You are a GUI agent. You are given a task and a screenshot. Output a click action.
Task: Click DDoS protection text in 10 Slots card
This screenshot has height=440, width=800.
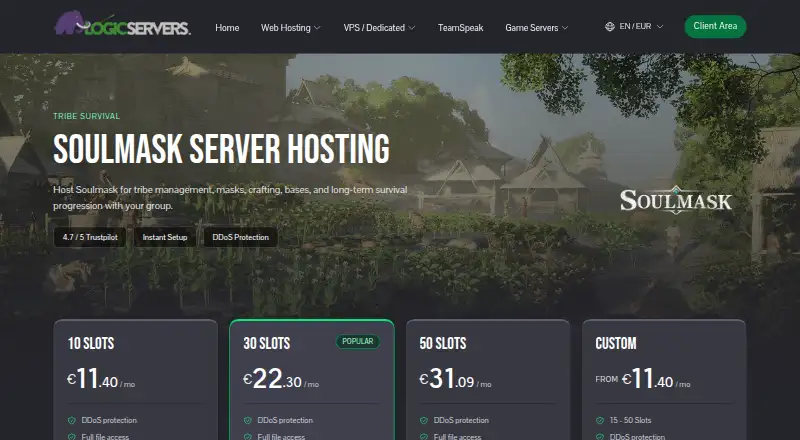click(x=109, y=421)
